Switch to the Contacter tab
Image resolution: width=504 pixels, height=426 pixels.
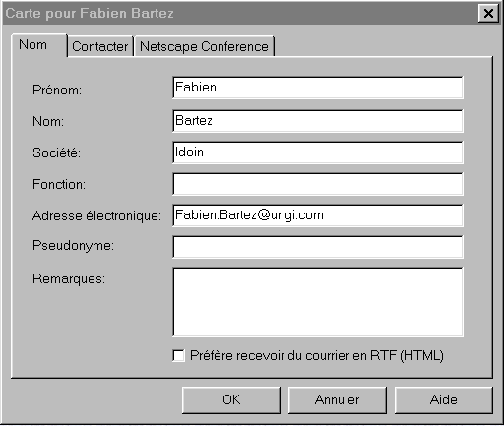[100, 46]
